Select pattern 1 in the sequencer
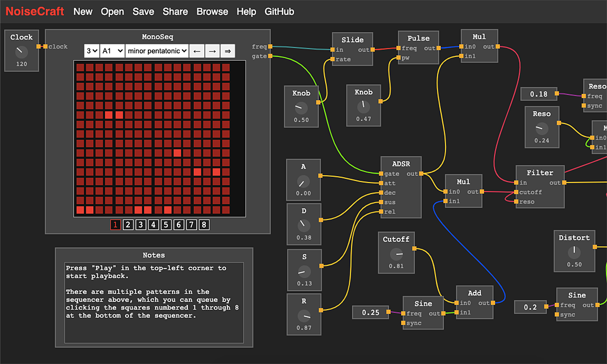Image resolution: width=607 pixels, height=364 pixels. point(115,225)
